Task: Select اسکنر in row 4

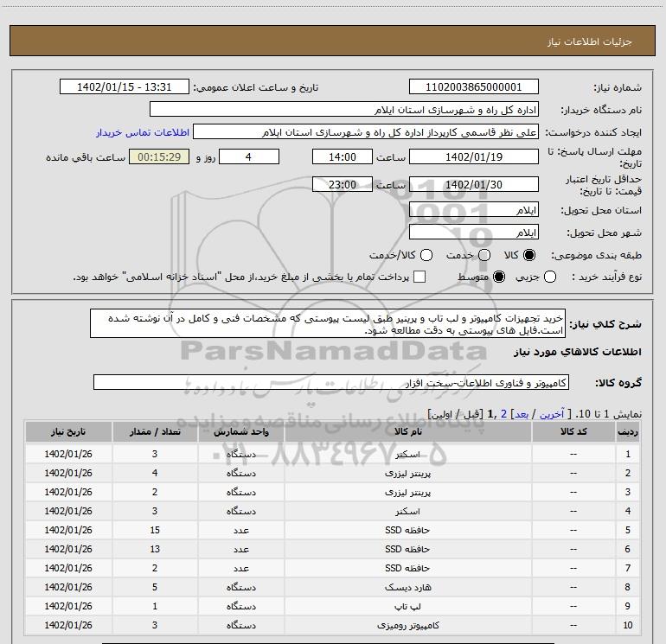Action: pos(407,511)
